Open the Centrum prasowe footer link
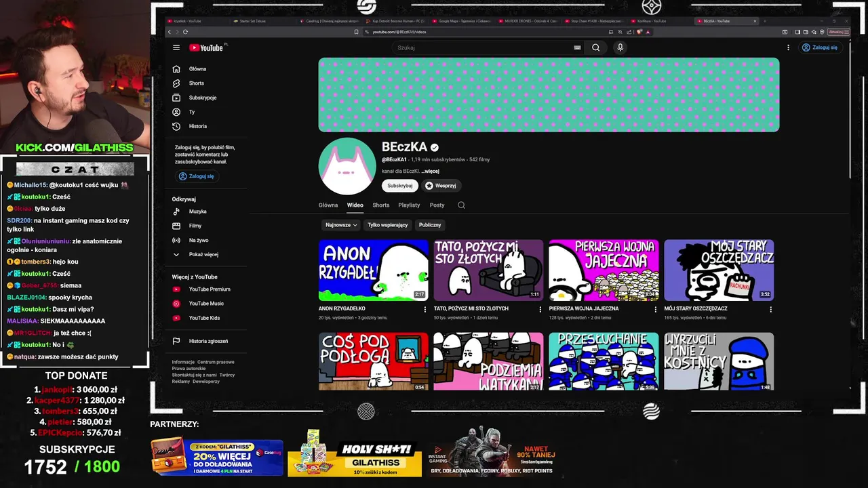 [216, 362]
